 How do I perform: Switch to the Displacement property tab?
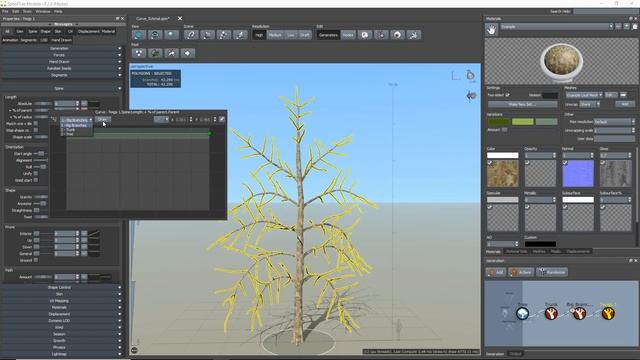88,31
